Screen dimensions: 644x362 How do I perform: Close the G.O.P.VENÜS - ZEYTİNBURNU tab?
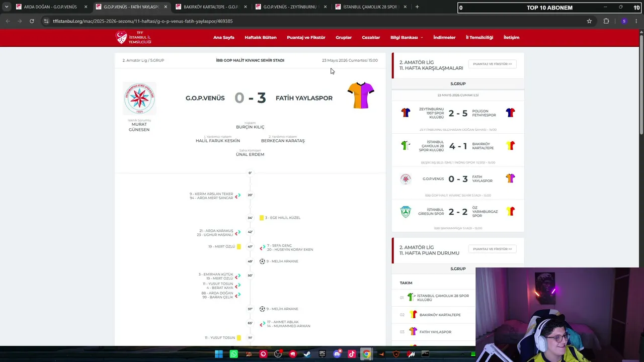point(325,7)
